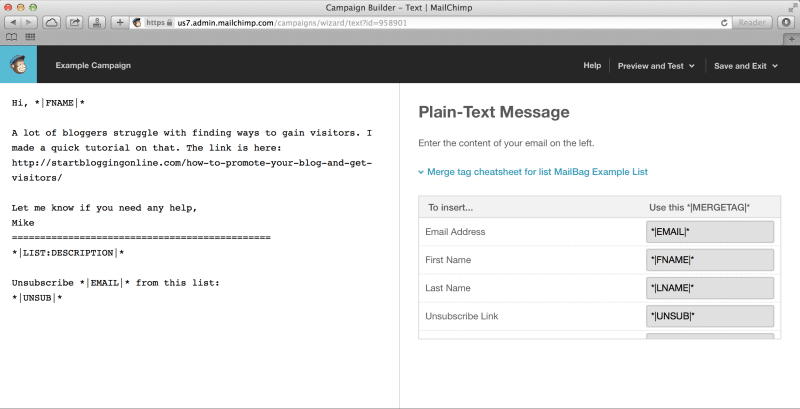Open the iCloud tabs cloud icon
This screenshot has height=409, width=800.
pos(51,22)
